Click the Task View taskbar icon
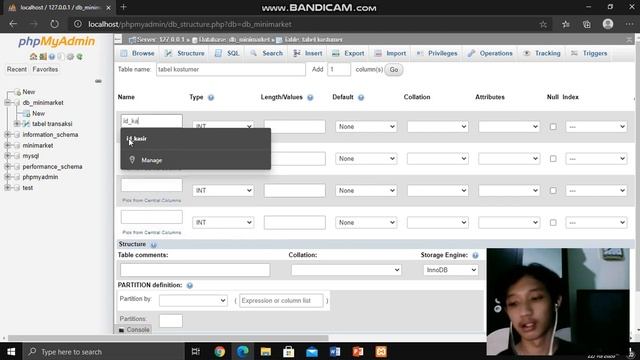 196,351
